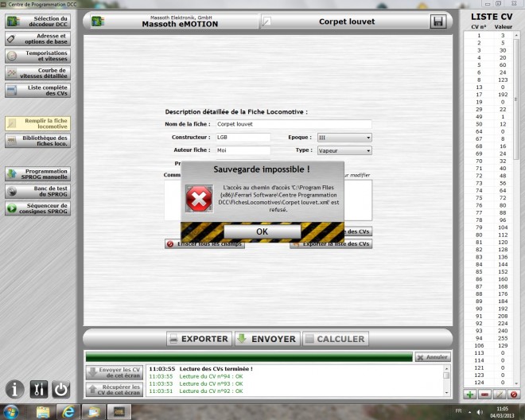Click the FR language indicator

(x=458, y=411)
